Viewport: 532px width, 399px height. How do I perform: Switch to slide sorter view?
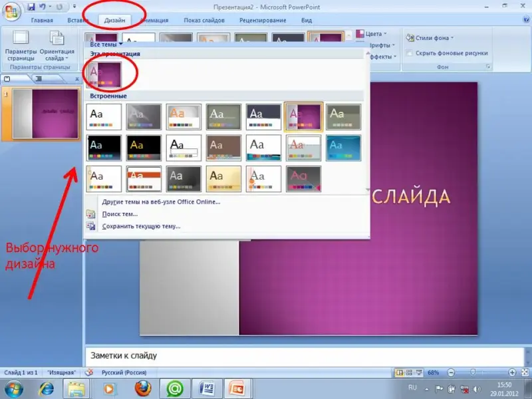[x=408, y=372]
